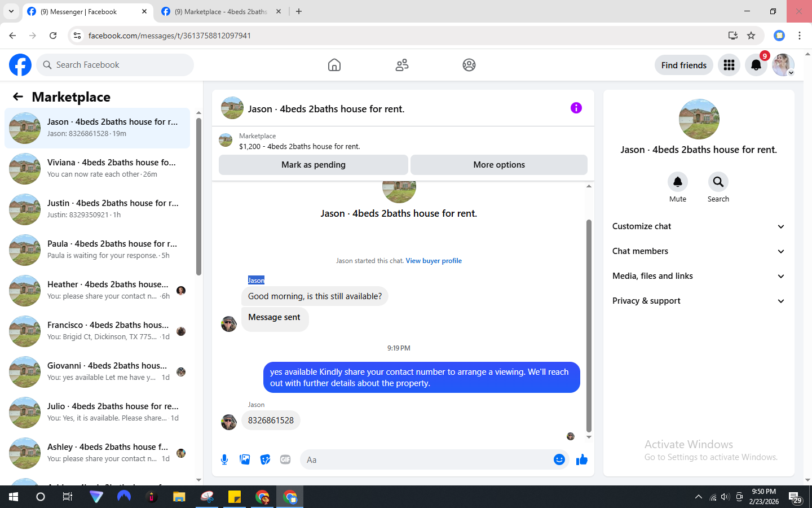Viewport: 812px width, 508px height.
Task: Open the Chrome three-dot menu
Action: (800, 36)
